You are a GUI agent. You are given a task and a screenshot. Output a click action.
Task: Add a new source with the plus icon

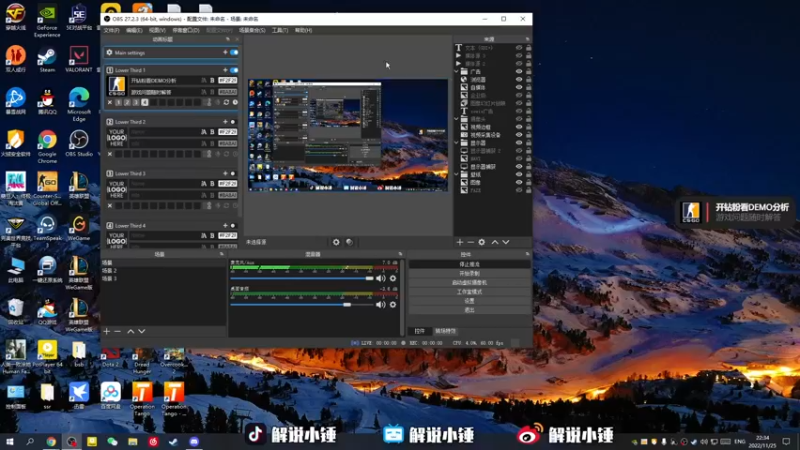coord(460,242)
